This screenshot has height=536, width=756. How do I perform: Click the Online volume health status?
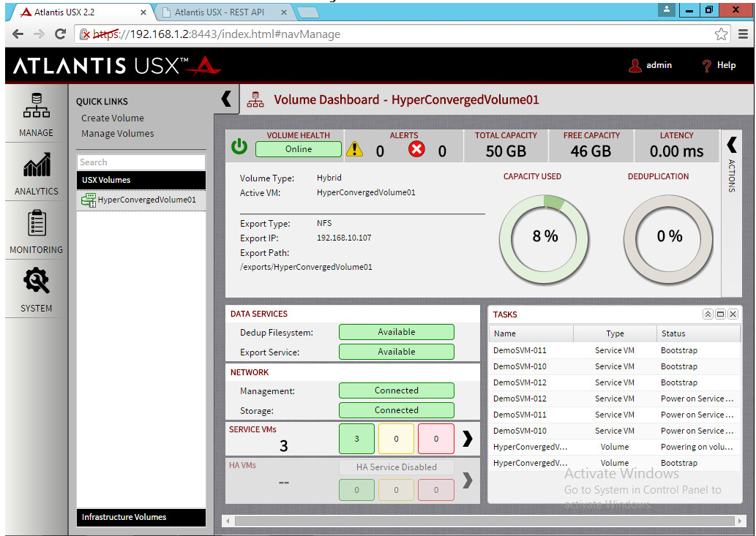pyautogui.click(x=299, y=149)
